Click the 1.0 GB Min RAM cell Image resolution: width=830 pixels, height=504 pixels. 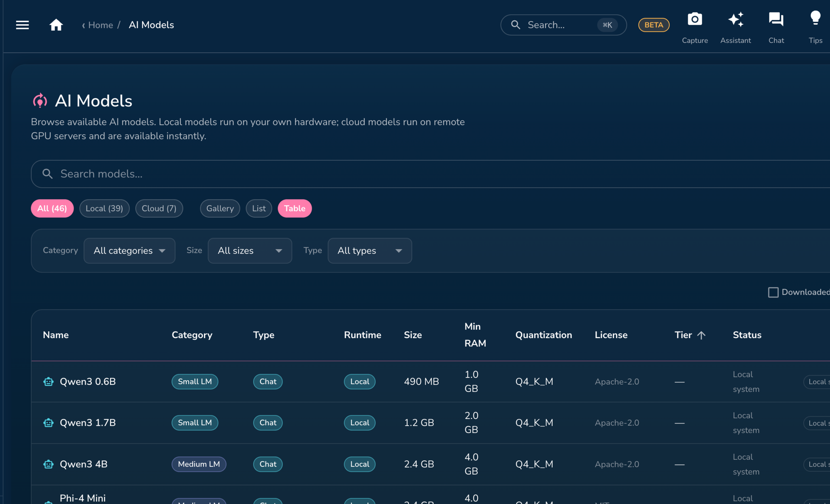(472, 382)
